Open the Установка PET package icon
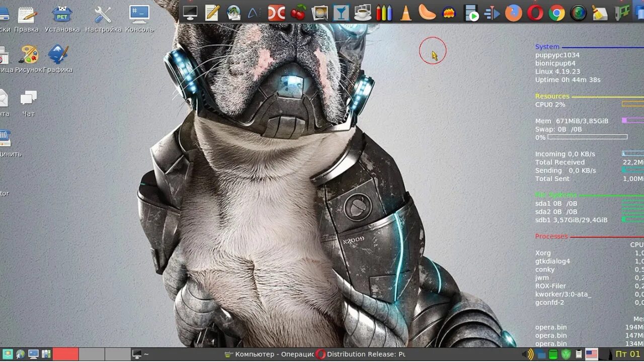 pyautogui.click(x=62, y=20)
